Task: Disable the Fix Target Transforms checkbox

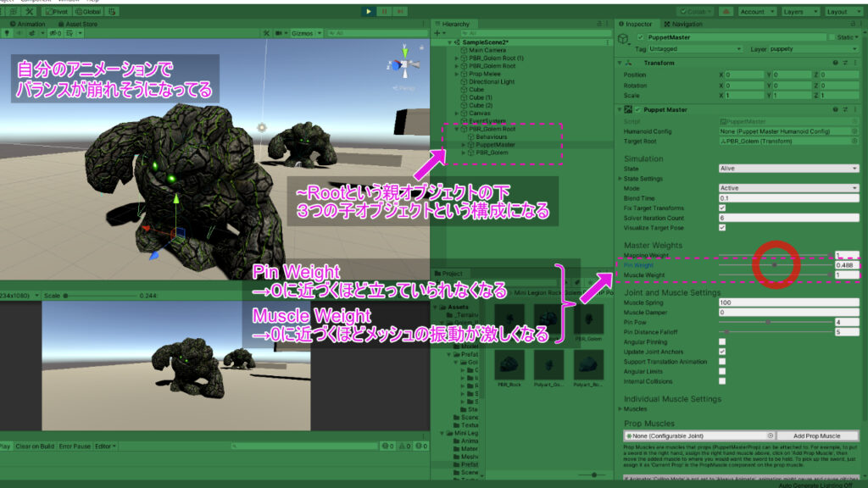Action: pos(722,208)
